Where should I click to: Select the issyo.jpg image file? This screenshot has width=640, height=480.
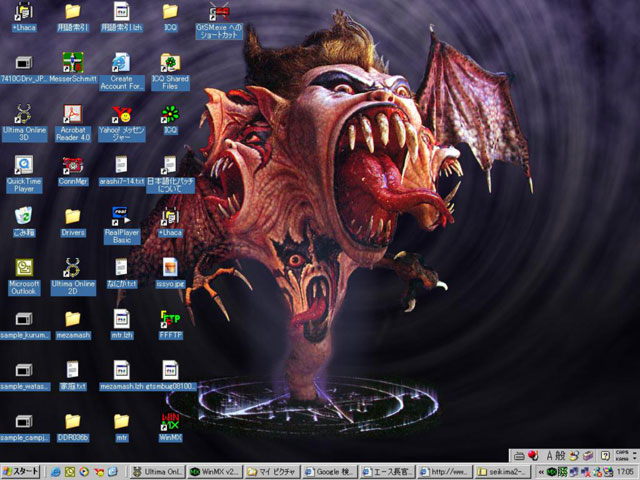click(170, 268)
